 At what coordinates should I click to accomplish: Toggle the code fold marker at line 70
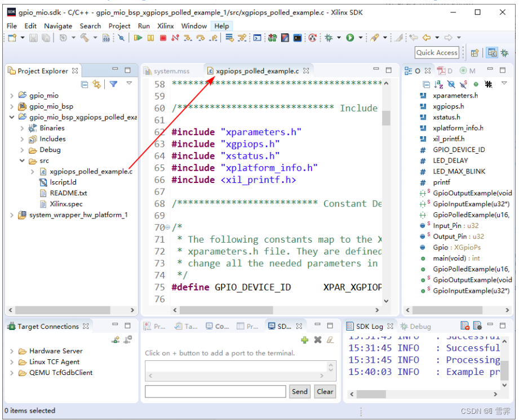167,227
